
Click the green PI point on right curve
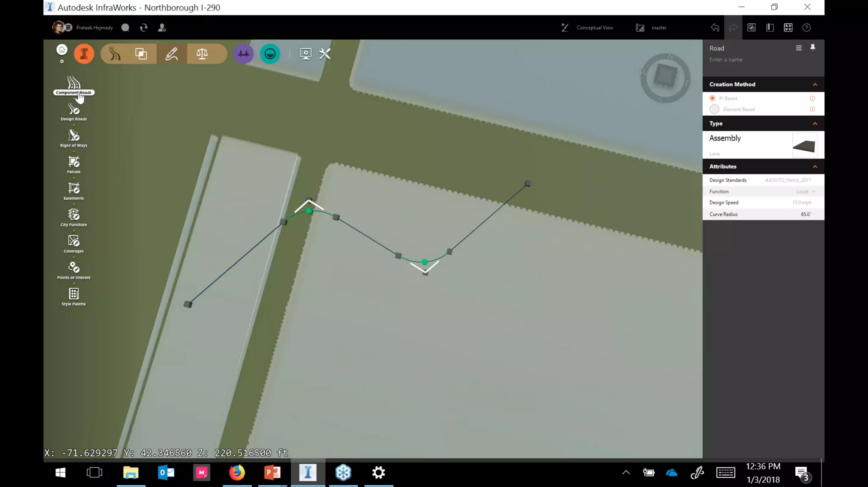pyautogui.click(x=425, y=262)
